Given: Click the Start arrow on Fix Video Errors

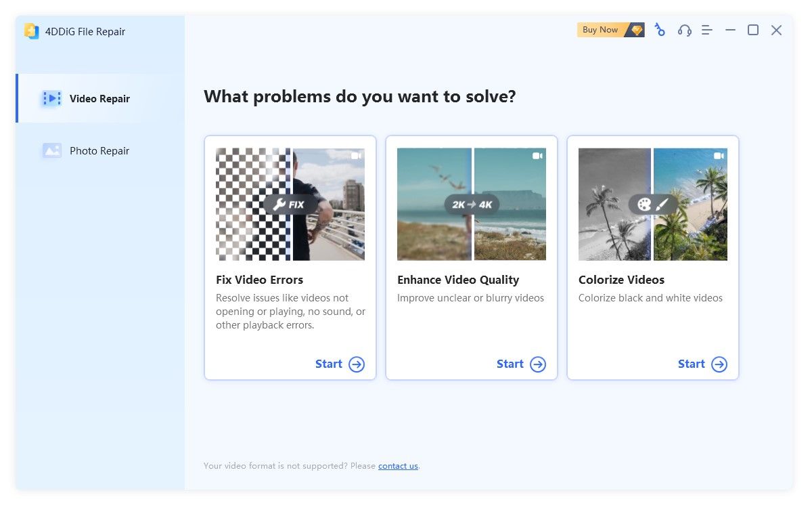Looking at the screenshot, I should click(357, 364).
